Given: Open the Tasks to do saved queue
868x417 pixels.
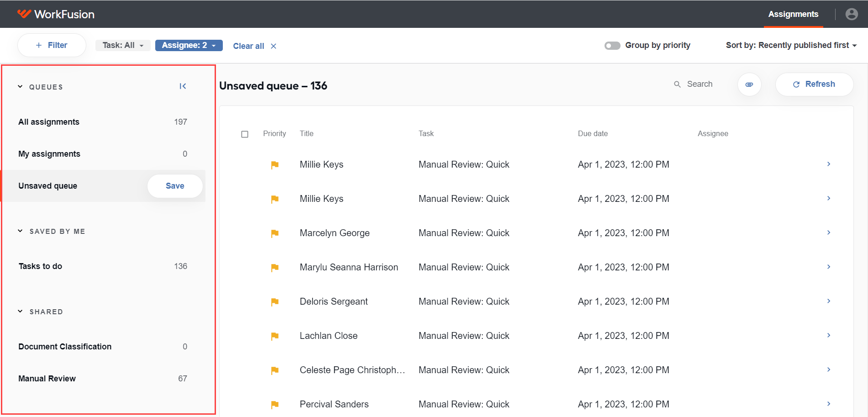Looking at the screenshot, I should 103,266.
